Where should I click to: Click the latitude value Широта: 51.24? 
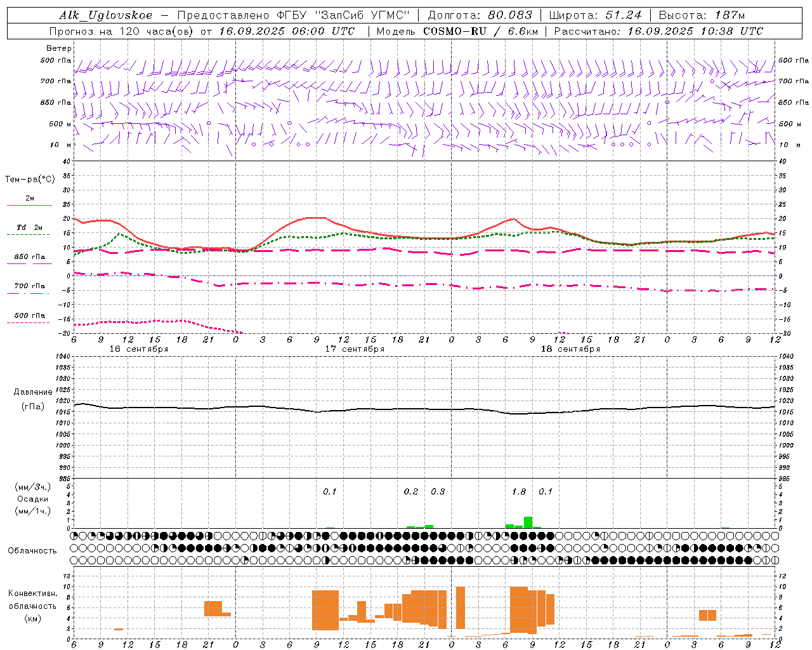click(596, 15)
